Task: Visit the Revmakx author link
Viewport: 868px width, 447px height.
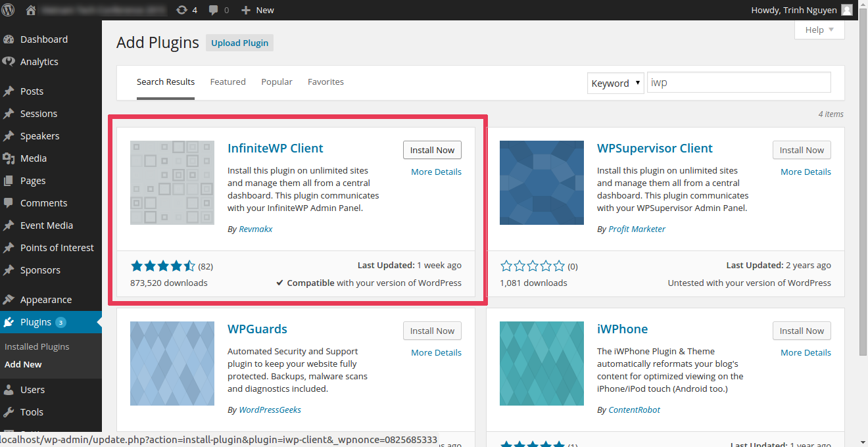Action: 255,229
